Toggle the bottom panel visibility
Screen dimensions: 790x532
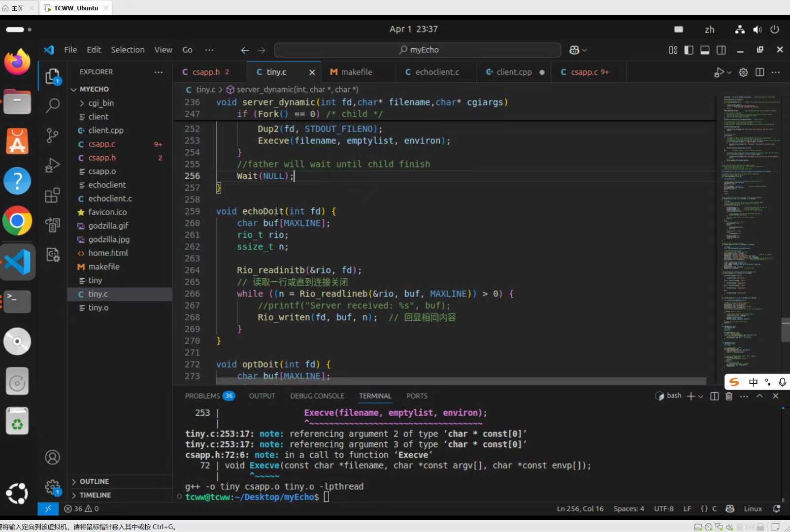coord(705,50)
